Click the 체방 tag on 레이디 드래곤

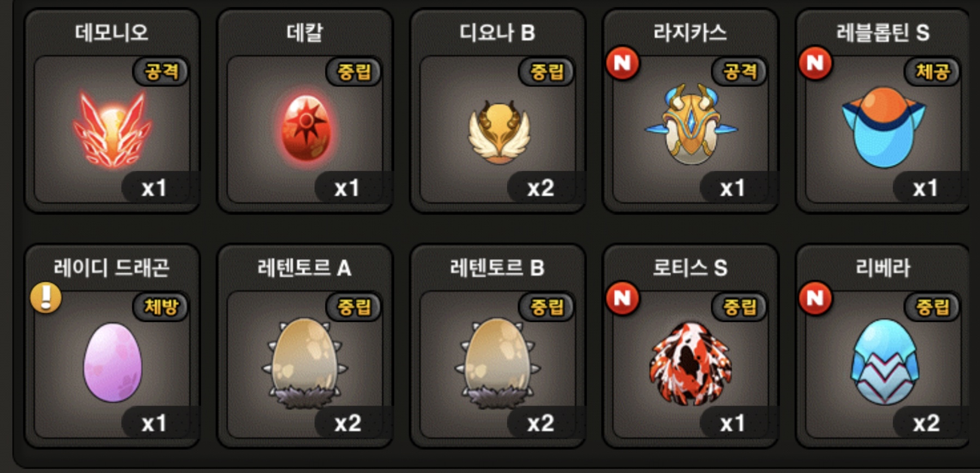(161, 306)
